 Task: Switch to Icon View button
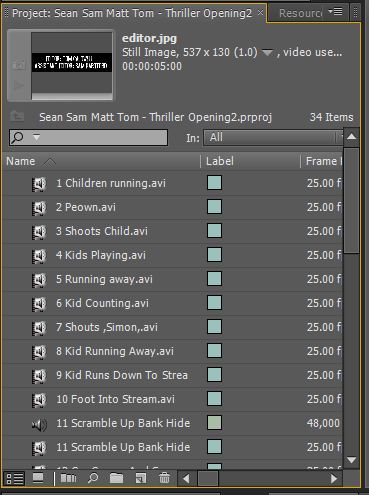tap(38, 479)
